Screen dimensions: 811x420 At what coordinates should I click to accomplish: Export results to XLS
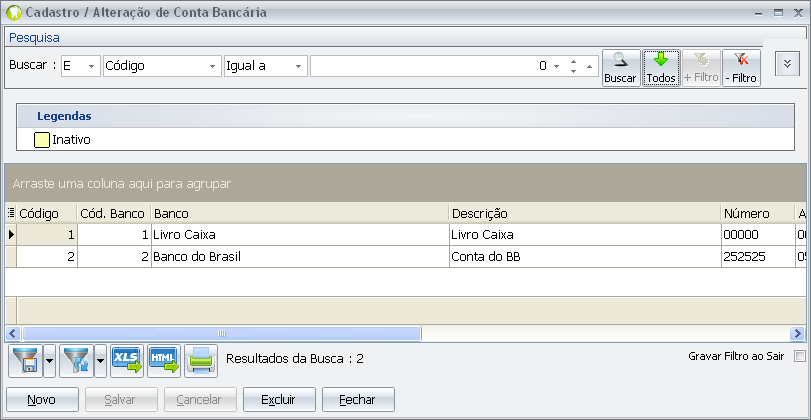tap(127, 361)
